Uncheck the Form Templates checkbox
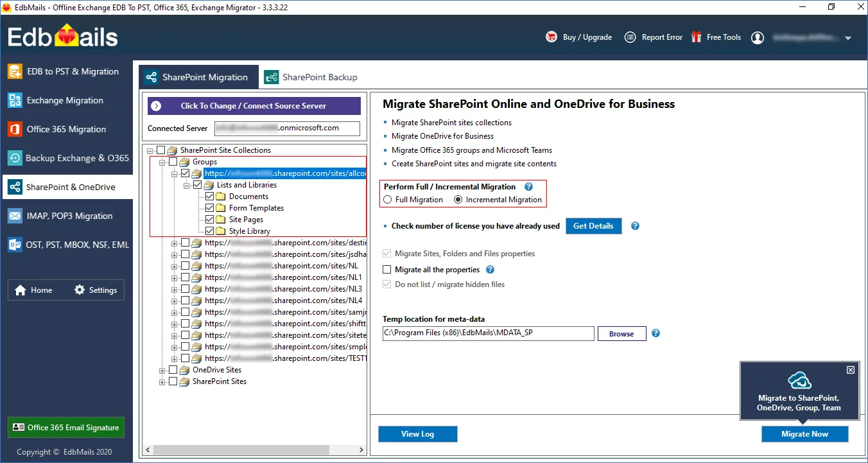This screenshot has height=463, width=868. pyautogui.click(x=209, y=208)
